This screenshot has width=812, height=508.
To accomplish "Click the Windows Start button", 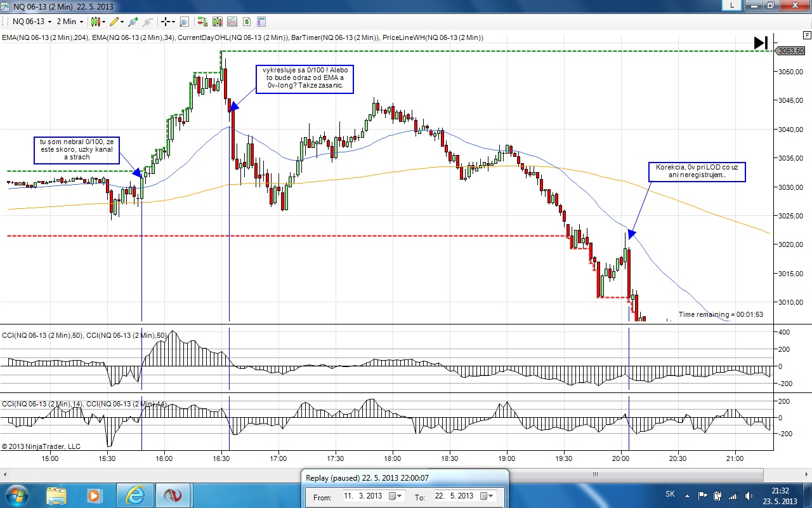I will tap(15, 495).
